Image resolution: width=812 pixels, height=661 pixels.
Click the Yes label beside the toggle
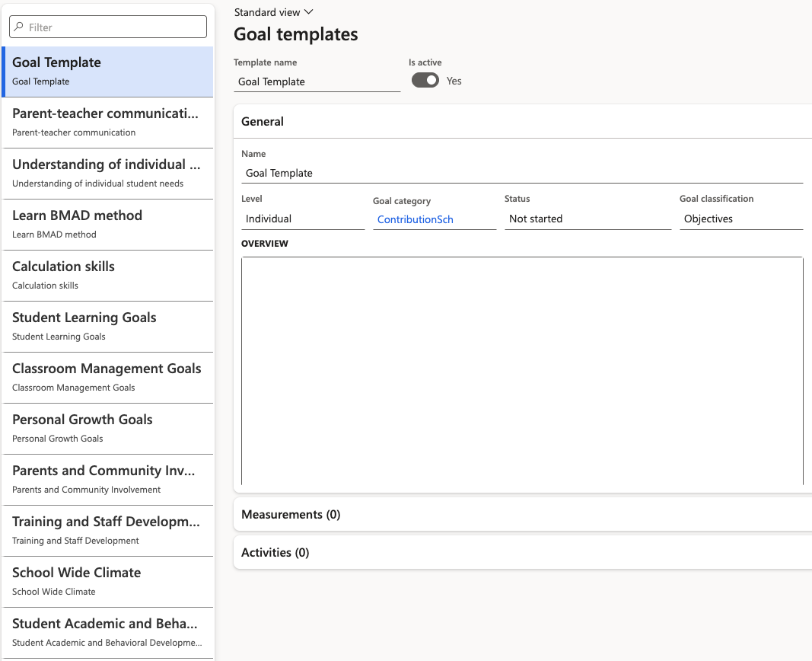pos(454,81)
